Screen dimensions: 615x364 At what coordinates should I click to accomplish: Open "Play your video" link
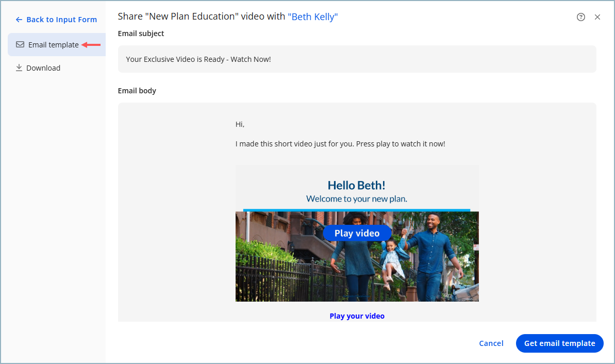357,316
